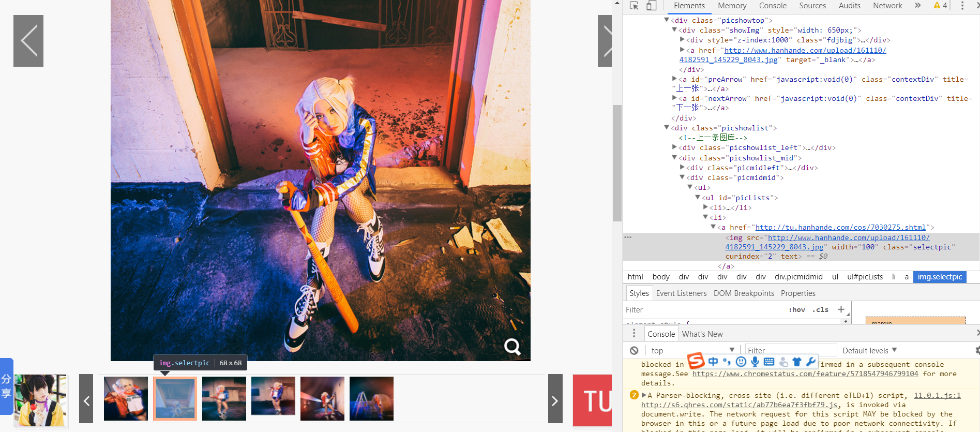Slide the thumbnail strip right
The image size is (980, 432).
pos(555,399)
